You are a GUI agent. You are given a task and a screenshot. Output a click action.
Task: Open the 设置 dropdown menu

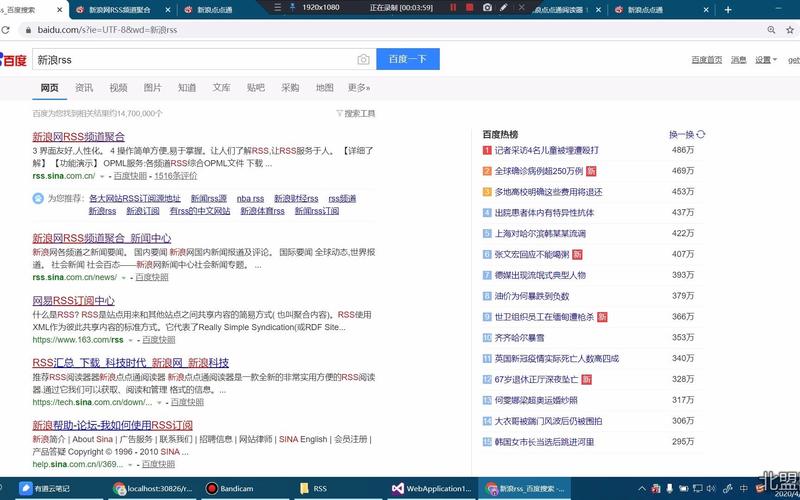766,60
